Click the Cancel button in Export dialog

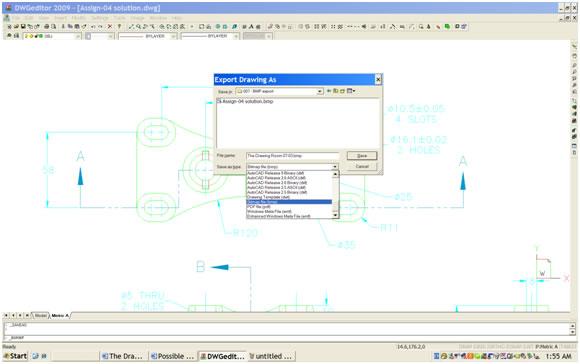pyautogui.click(x=362, y=166)
